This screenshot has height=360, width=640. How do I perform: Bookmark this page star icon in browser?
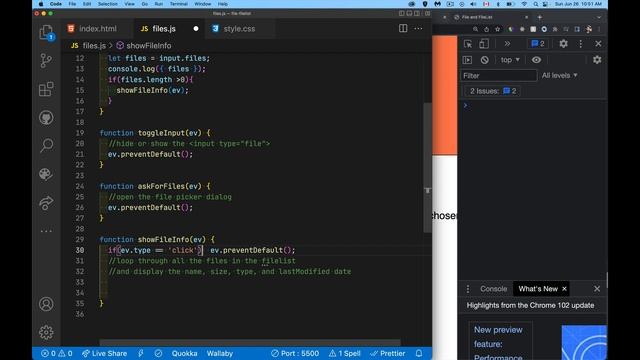[x=497, y=29]
